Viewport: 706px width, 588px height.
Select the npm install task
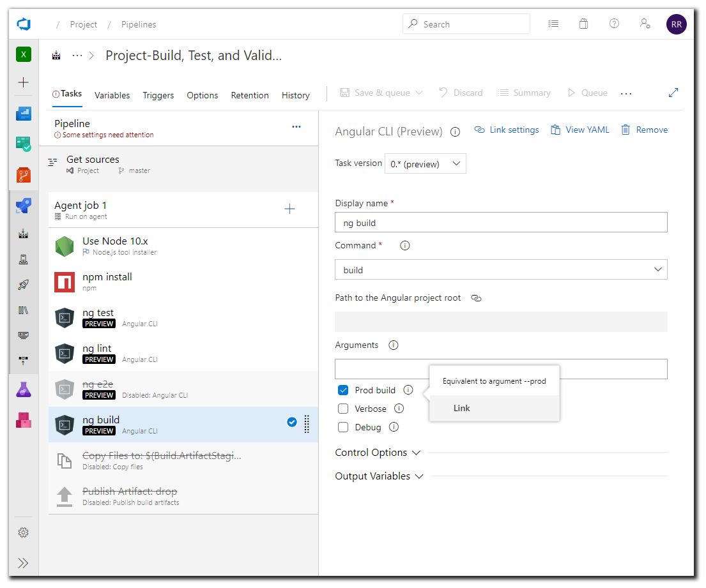coord(183,282)
